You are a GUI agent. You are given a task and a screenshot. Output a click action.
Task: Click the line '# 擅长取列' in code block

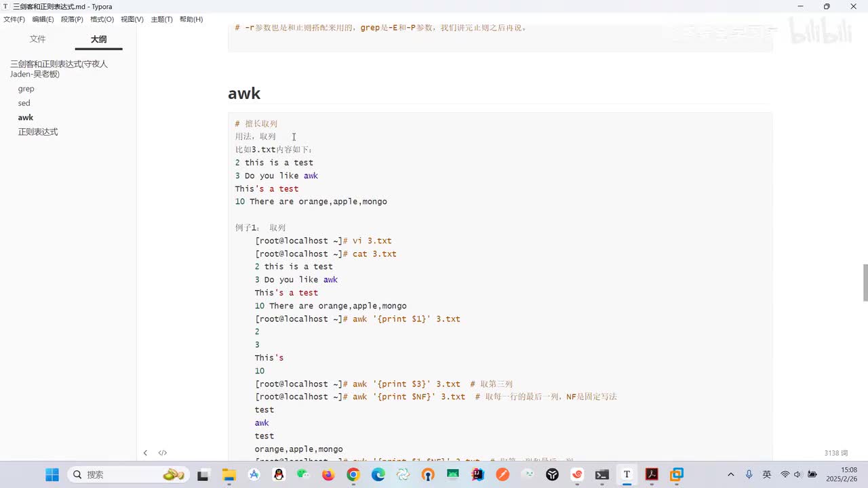coord(256,123)
